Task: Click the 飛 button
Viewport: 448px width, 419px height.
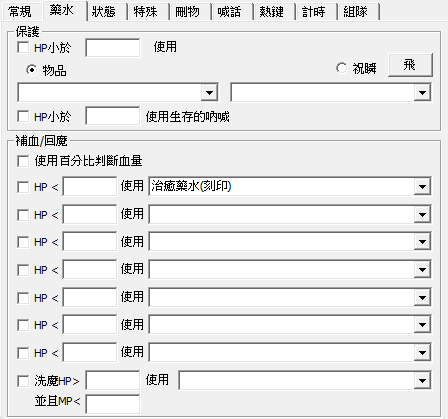Action: [410, 65]
